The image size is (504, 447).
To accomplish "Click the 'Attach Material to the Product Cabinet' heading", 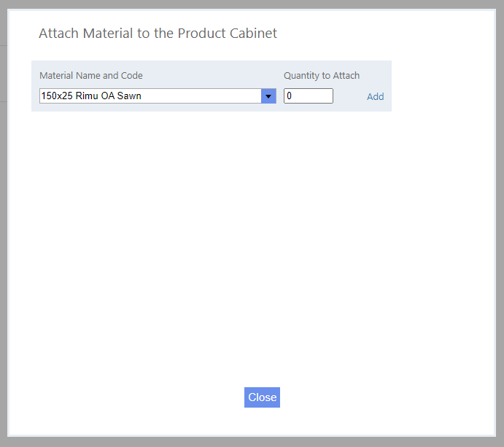I will tap(158, 34).
